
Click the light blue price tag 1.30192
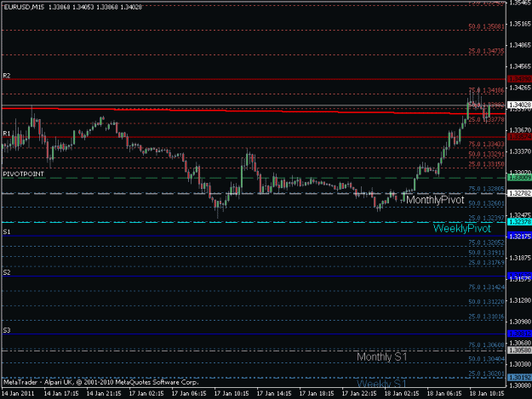point(519,377)
